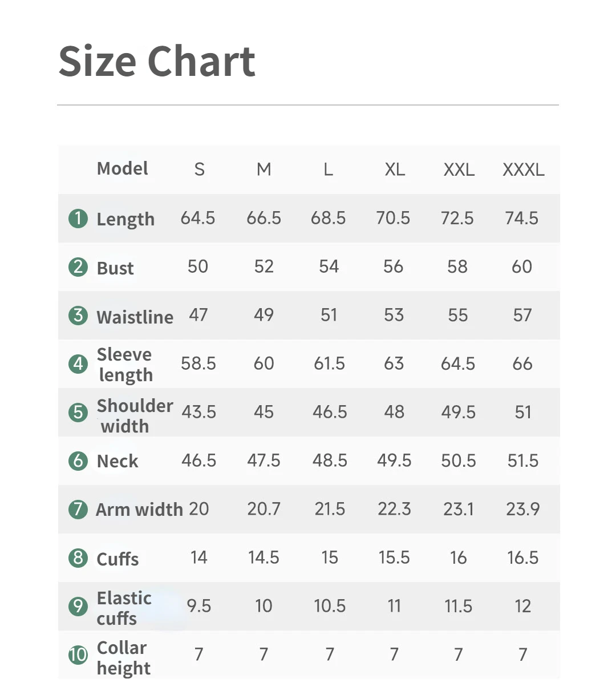Click the Size Chart heading
This screenshot has width=616, height=699.
[x=157, y=61]
